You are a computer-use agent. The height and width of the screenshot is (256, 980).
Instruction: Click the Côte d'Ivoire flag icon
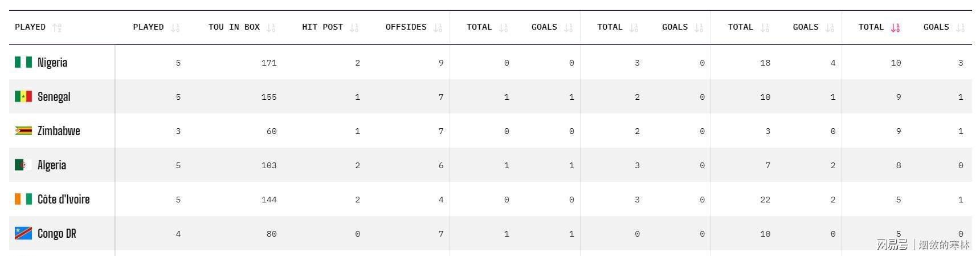pyautogui.click(x=23, y=199)
